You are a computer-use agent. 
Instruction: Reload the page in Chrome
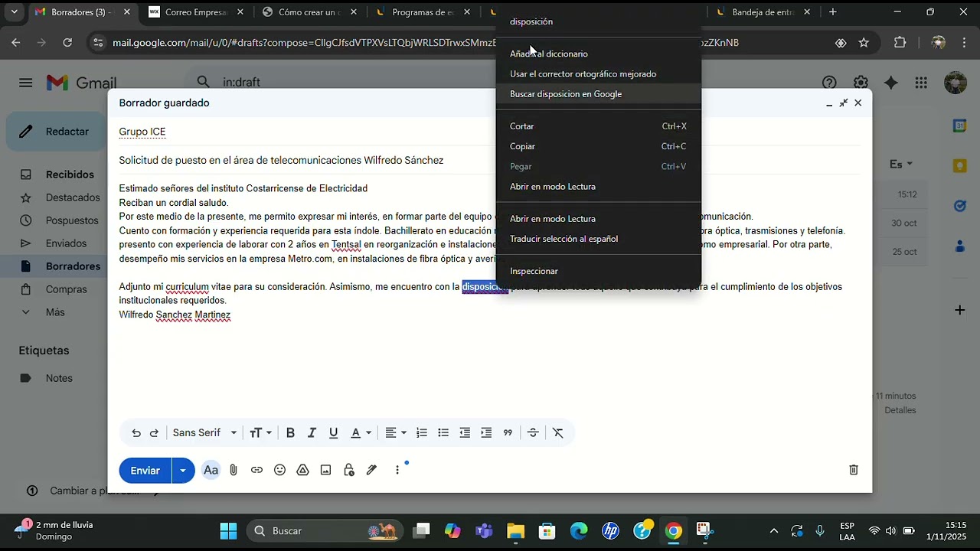click(67, 43)
